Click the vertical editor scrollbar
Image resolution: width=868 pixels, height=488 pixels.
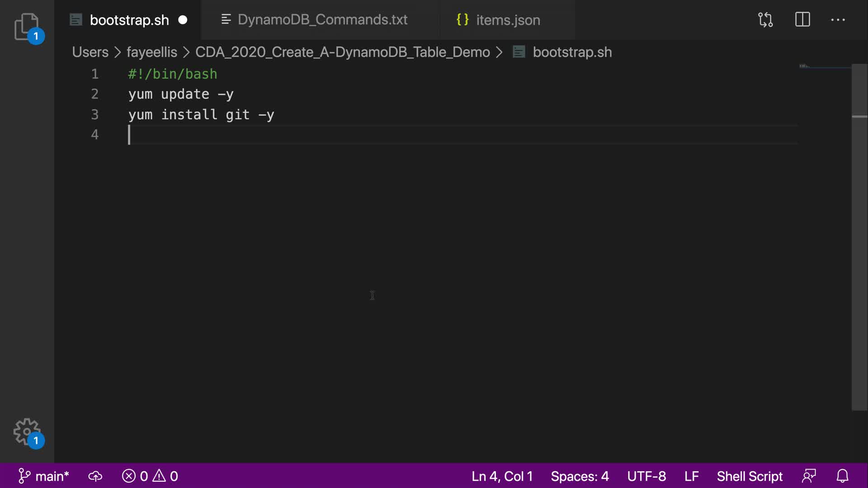[x=859, y=237]
